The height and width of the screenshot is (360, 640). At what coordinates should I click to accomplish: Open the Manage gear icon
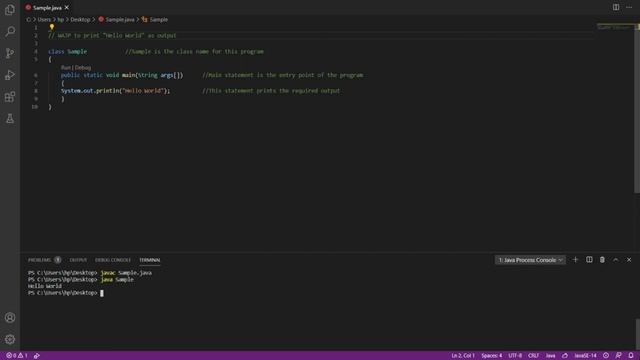click(10, 339)
